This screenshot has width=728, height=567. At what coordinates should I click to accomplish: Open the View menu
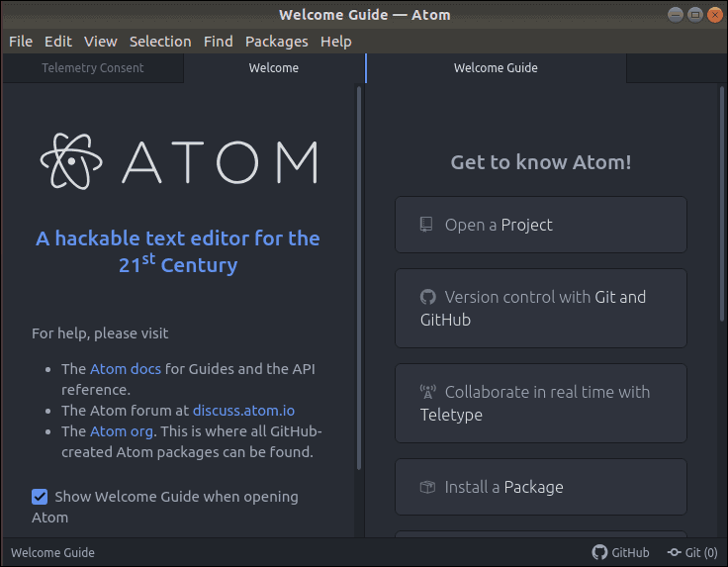point(100,42)
